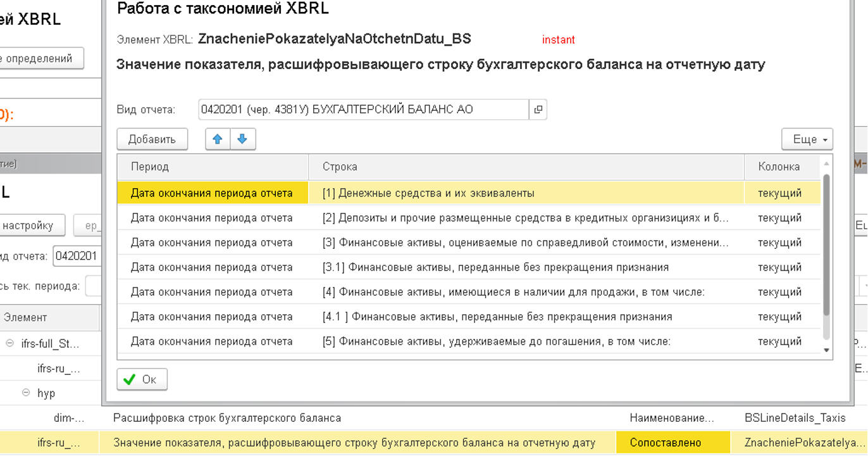Select the Расшифровка строк бухгалтерского баланса row
This screenshot has width=868, height=456.
click(227, 418)
